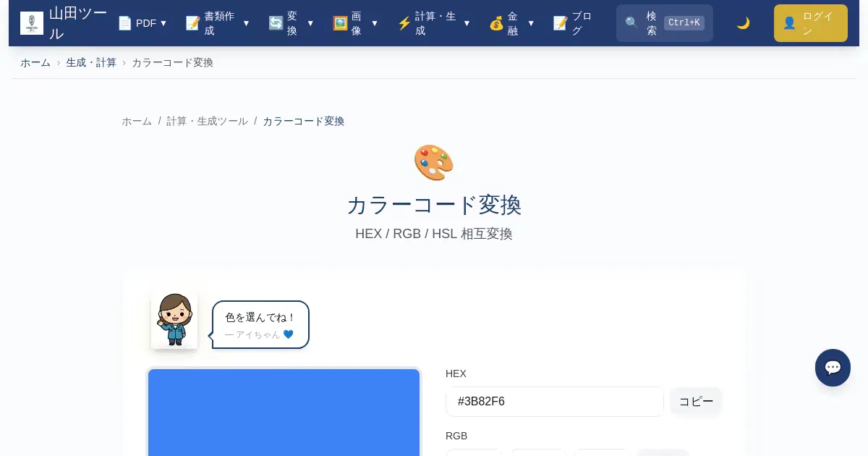Viewport: 868px width, 456px height.
Task: Click the 山田ツール site logo image
Action: coord(32,23)
